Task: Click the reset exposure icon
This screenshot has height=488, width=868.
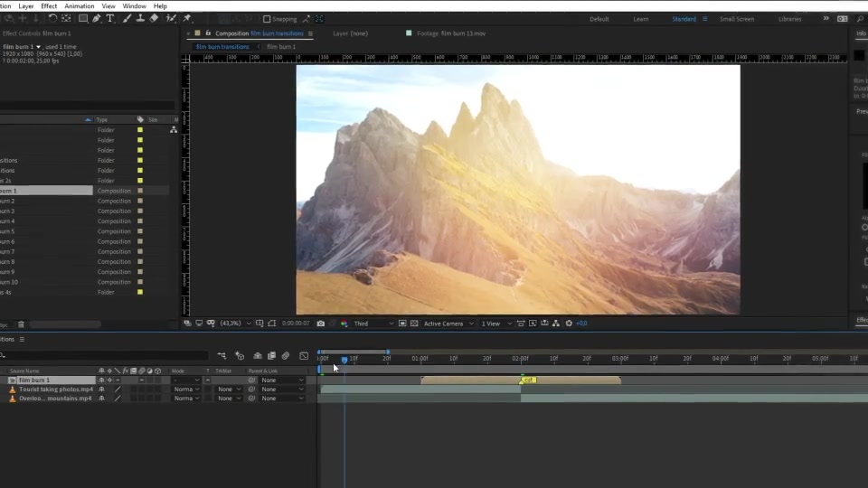Action: 569,324
